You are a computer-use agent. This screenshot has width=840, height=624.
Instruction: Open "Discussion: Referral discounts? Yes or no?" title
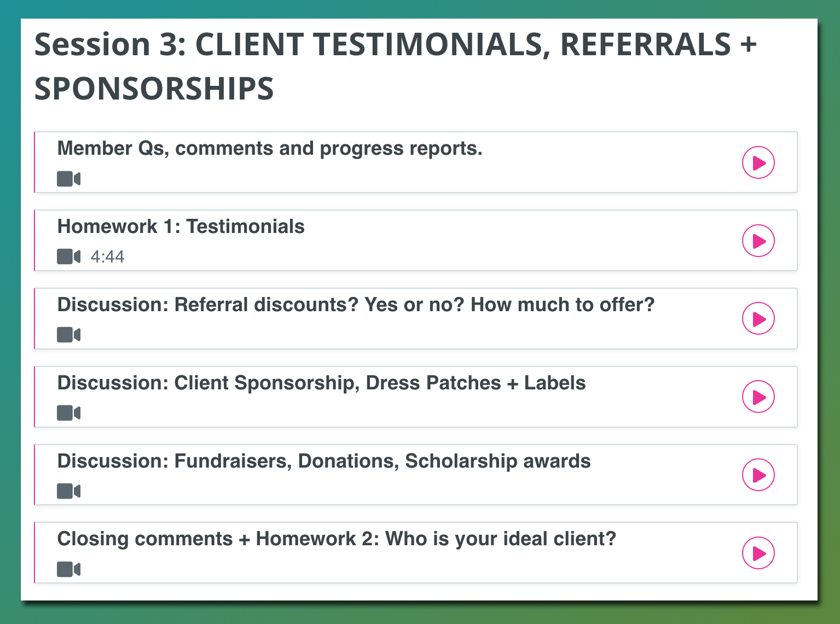click(x=356, y=305)
